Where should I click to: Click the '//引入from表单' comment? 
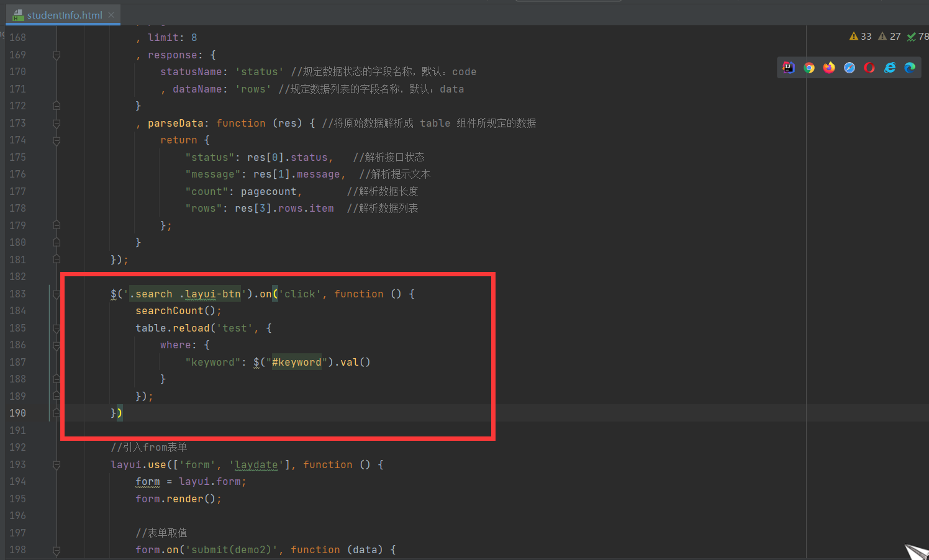[x=149, y=448]
